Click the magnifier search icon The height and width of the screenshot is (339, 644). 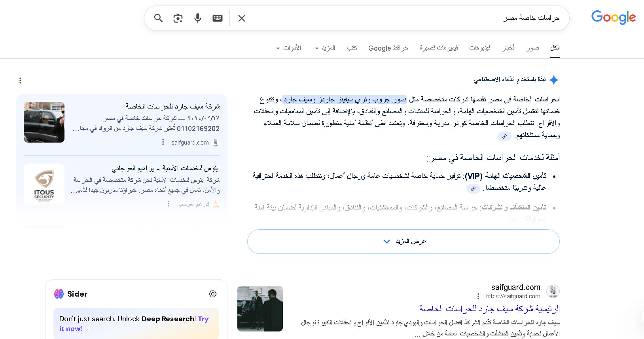158,18
